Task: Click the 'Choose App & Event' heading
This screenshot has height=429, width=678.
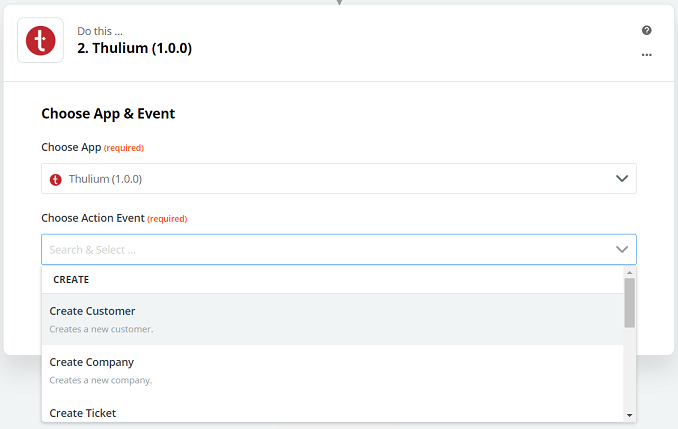Action: pyautogui.click(x=108, y=114)
